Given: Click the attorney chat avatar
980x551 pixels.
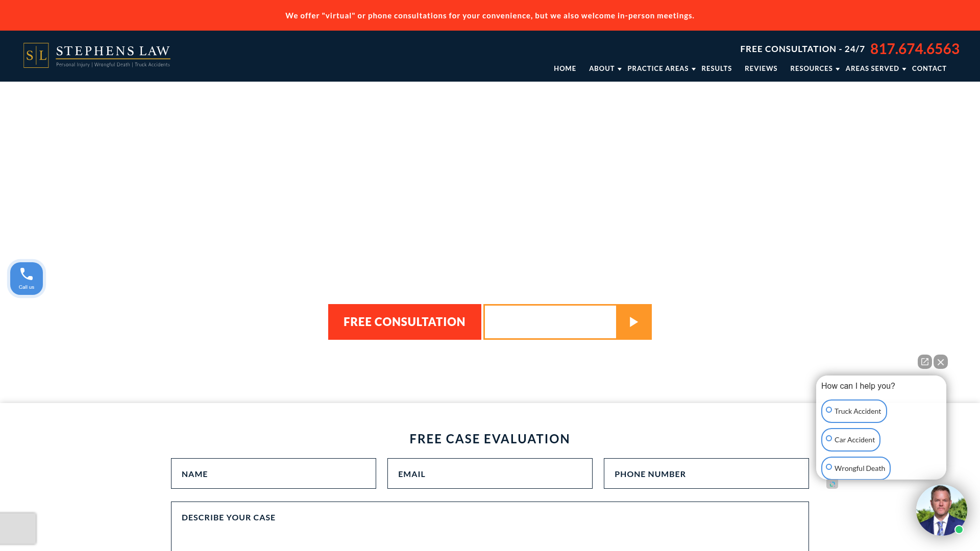Looking at the screenshot, I should pyautogui.click(x=941, y=510).
